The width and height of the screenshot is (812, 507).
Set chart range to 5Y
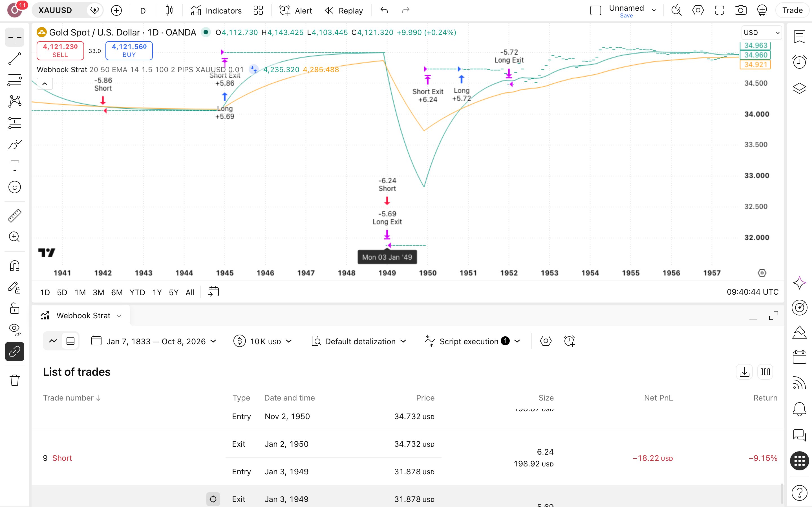pyautogui.click(x=173, y=292)
